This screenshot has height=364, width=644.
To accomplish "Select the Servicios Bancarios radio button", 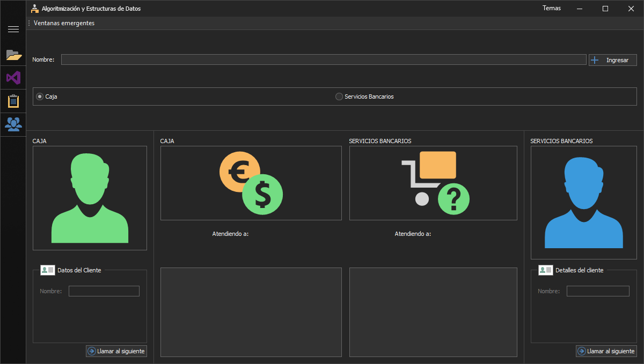I will [339, 96].
